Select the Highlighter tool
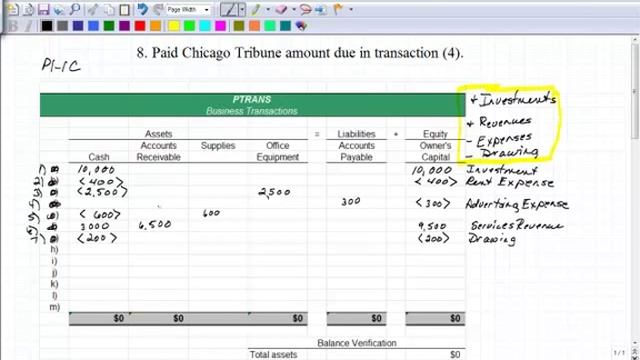Viewport: 640px width, 360px height. (256, 9)
